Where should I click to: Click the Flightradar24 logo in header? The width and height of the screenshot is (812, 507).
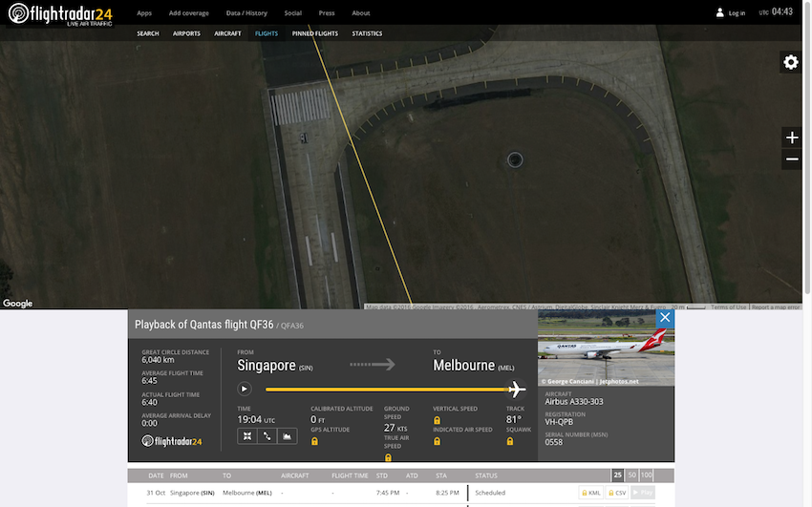point(61,14)
